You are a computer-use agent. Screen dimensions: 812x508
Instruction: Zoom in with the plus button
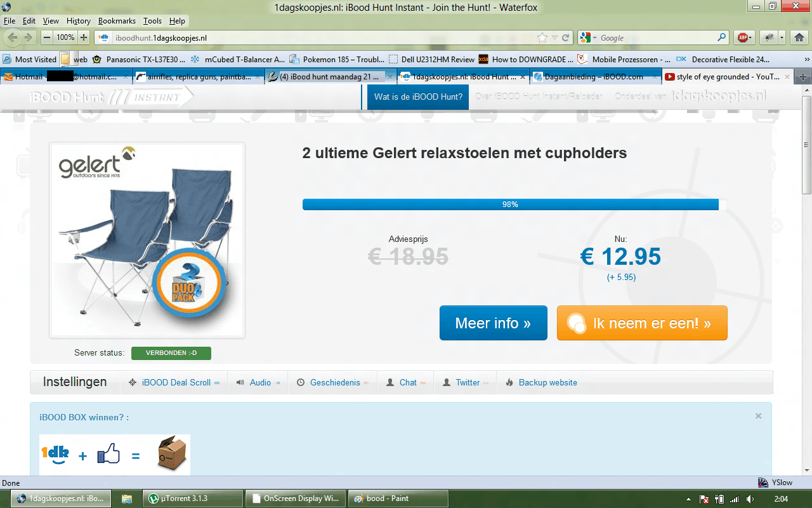[84, 37]
